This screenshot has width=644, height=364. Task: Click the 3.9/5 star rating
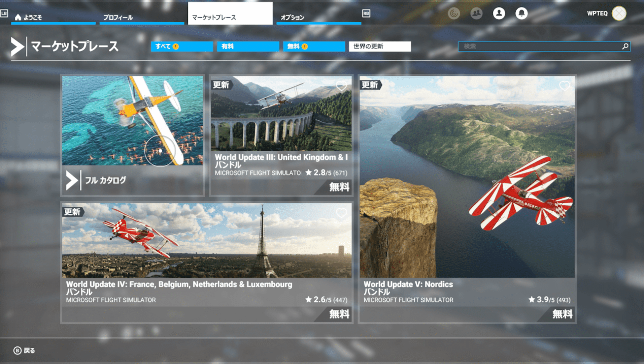pyautogui.click(x=549, y=300)
